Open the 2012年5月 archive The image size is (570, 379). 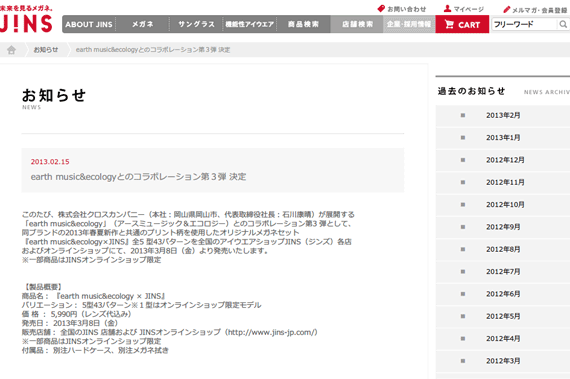click(x=503, y=316)
